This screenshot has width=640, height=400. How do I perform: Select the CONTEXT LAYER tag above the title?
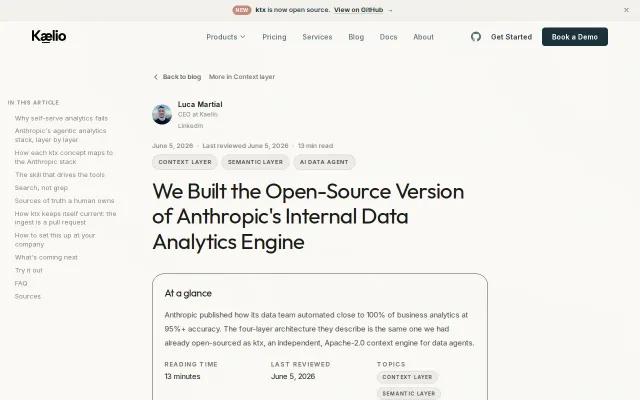[185, 162]
